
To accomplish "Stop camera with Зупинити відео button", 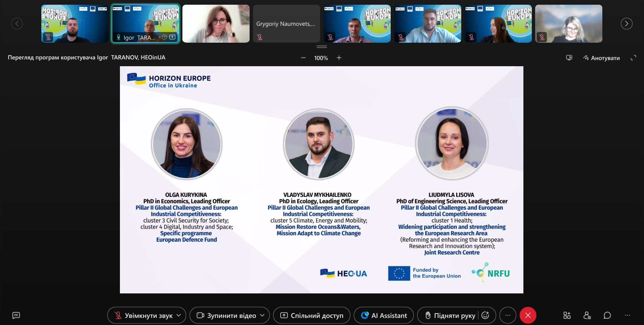I will tap(227, 315).
